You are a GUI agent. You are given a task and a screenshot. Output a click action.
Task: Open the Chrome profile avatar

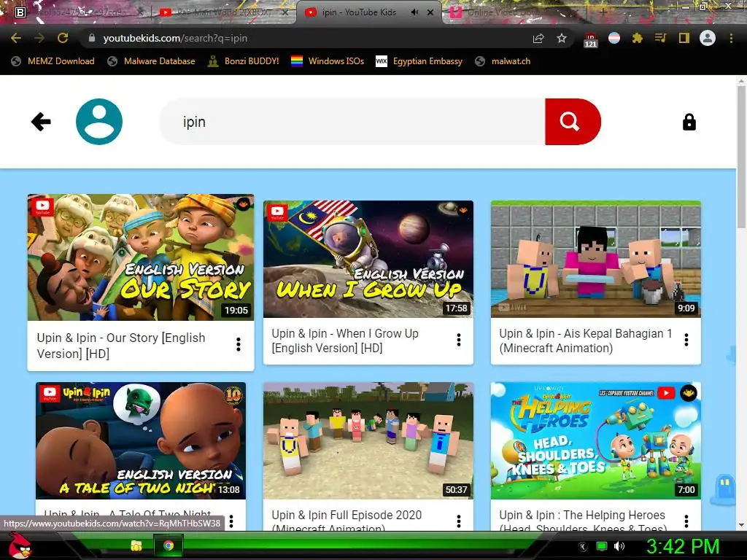tap(708, 38)
